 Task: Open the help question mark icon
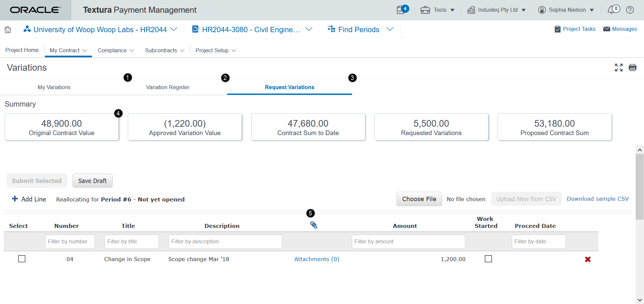(x=630, y=10)
